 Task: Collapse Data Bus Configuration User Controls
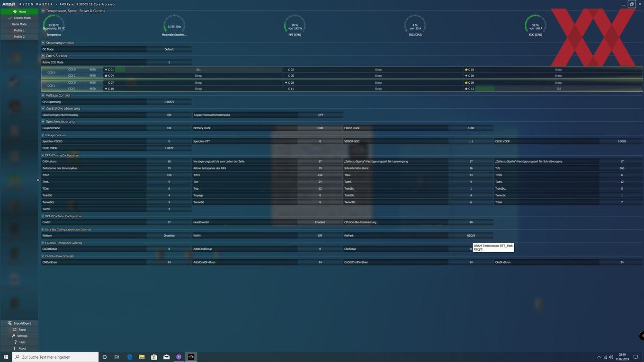[43, 230]
